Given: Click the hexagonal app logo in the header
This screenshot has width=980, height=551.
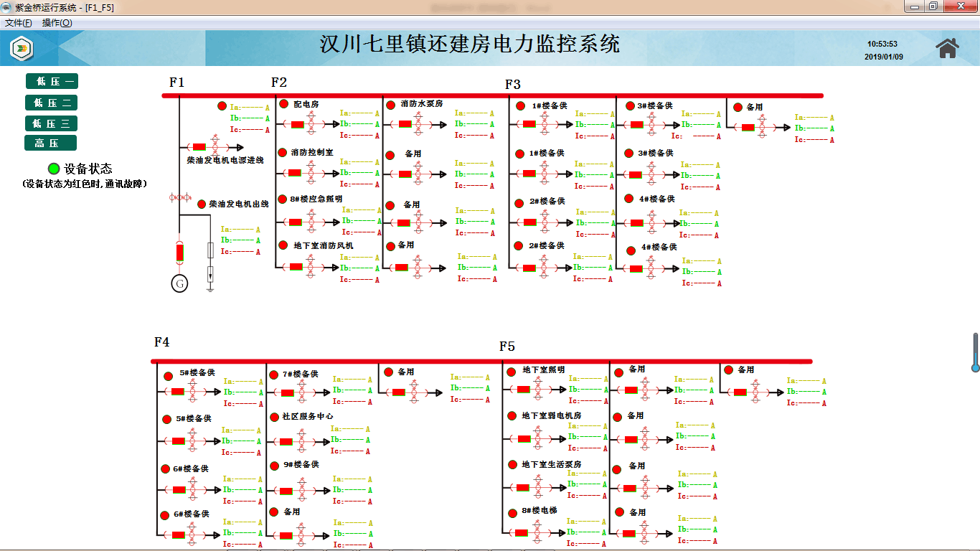Looking at the screenshot, I should point(22,48).
